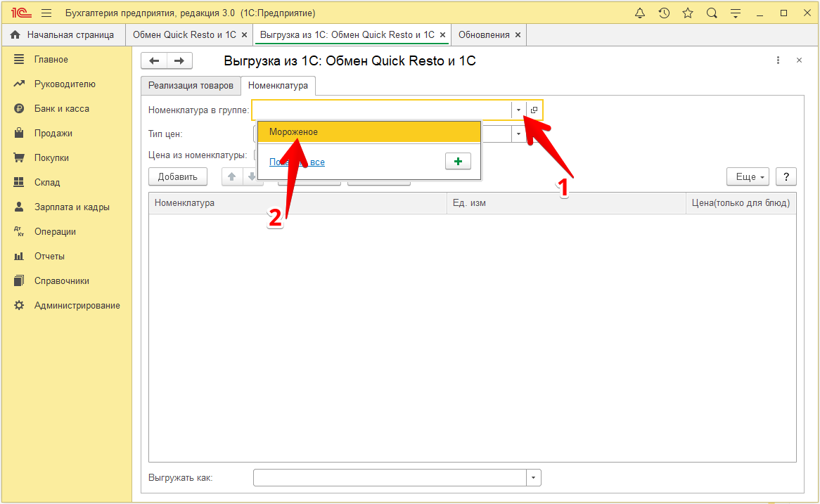Expand the Тип цен dropdown arrow
Image resolution: width=820 pixels, height=504 pixels.
point(518,134)
